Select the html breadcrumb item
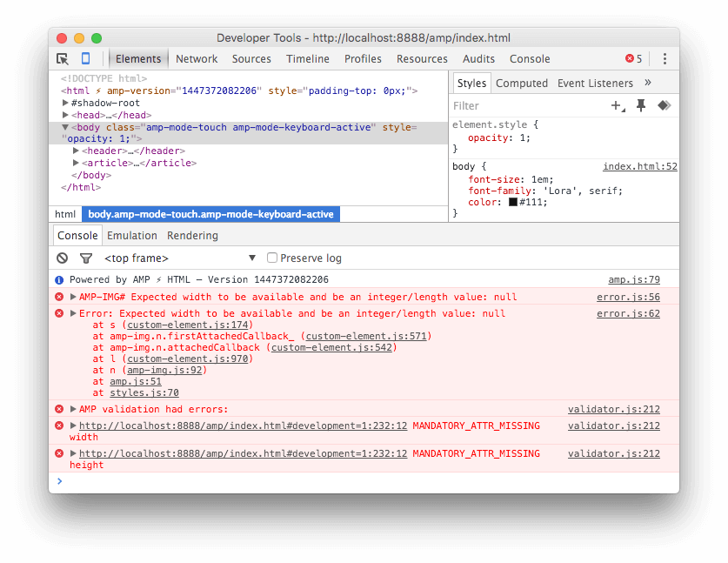 65,214
